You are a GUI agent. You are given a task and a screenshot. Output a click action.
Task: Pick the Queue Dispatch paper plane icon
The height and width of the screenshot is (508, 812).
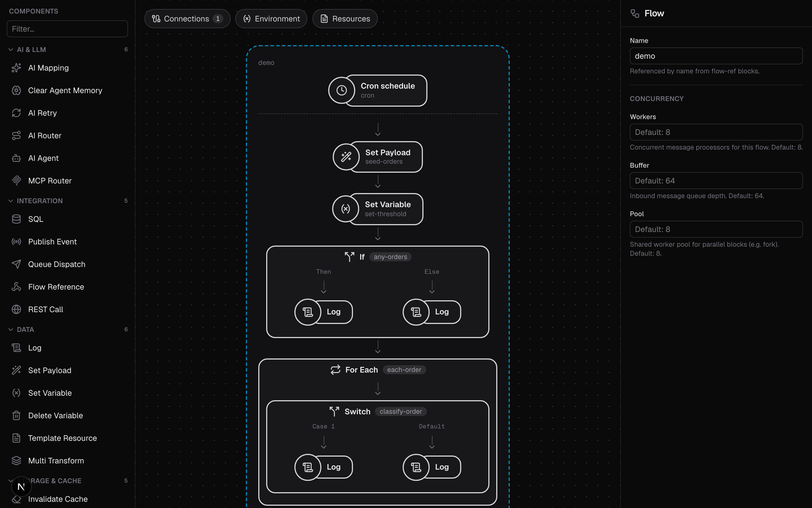[16, 264]
